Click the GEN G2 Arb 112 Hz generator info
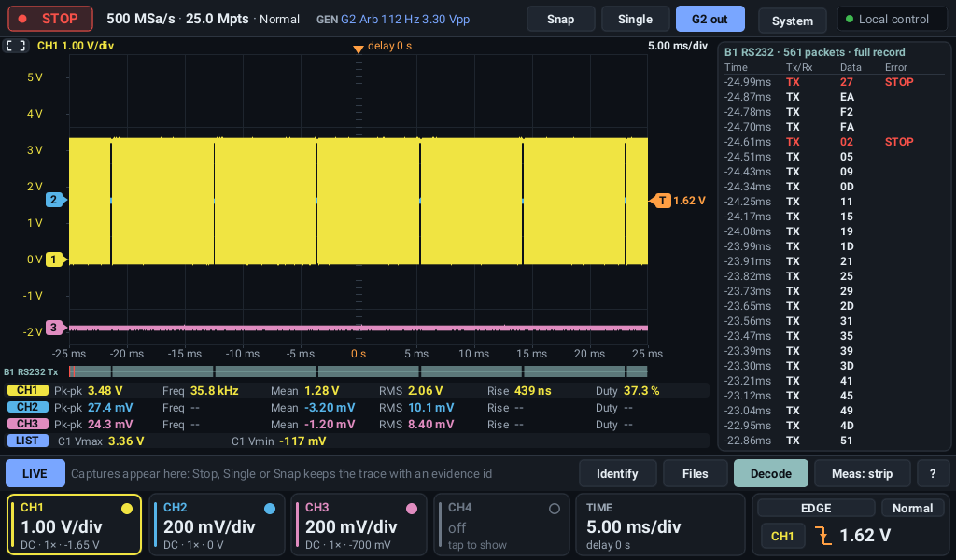Viewport: 956px width, 560px height. point(393,20)
